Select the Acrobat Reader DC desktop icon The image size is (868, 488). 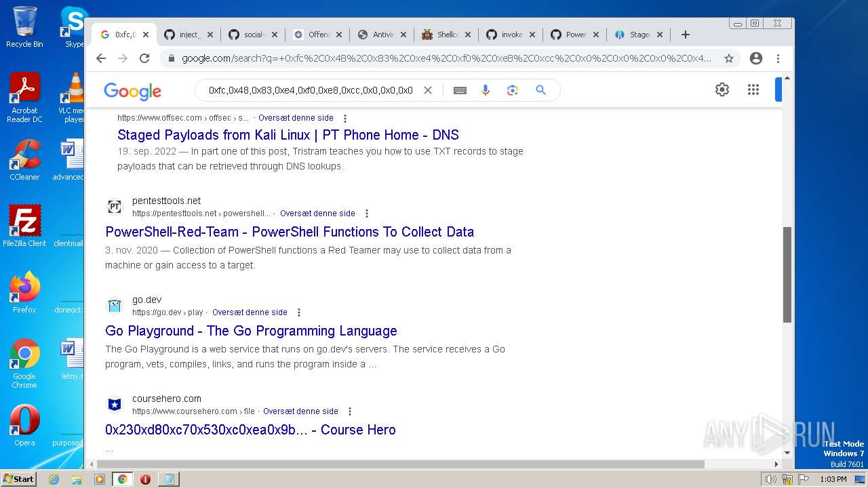(x=24, y=98)
